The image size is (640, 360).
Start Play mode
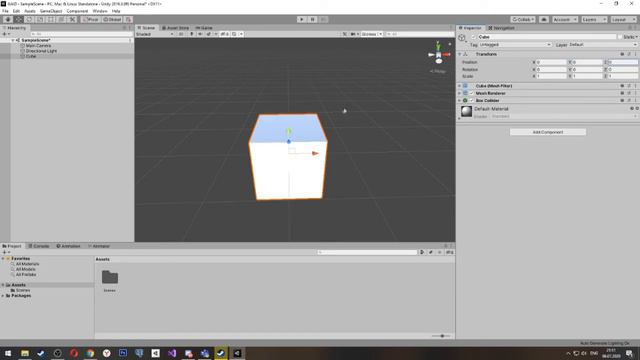click(302, 19)
